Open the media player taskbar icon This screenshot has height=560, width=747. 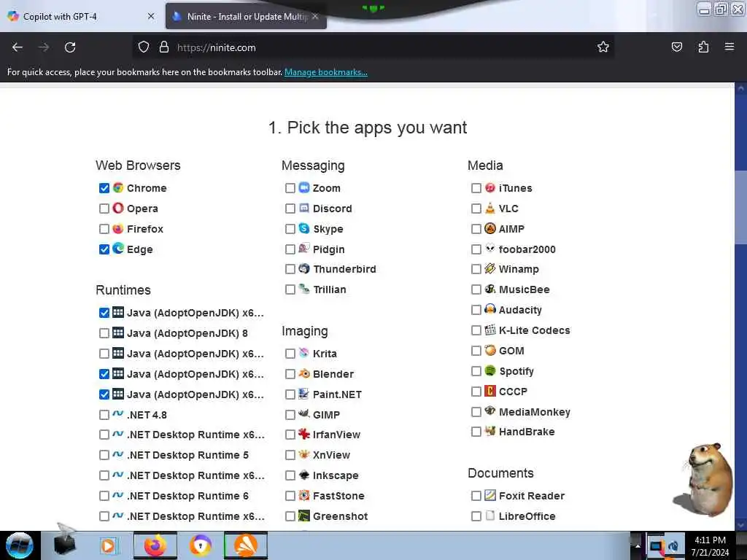(x=108, y=545)
